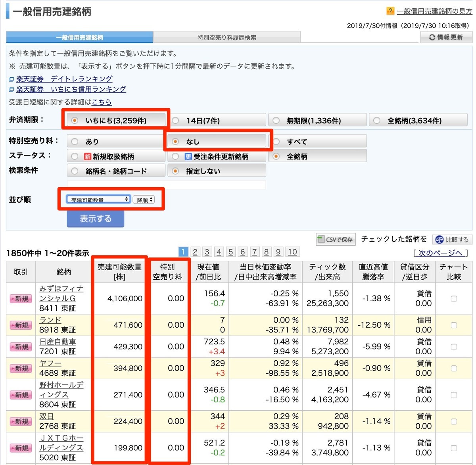
Task: Go to results page 4
Action: pyautogui.click(x=219, y=252)
